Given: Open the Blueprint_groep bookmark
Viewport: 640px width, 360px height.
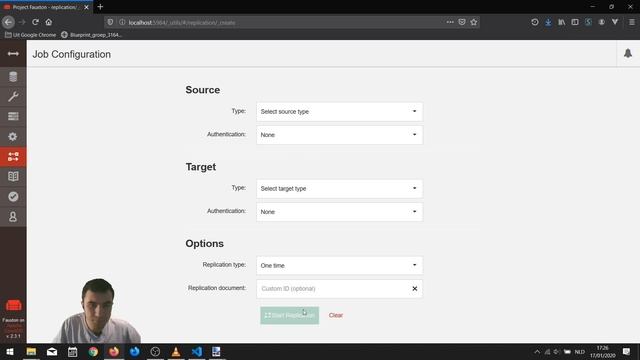Looking at the screenshot, I should tap(91, 35).
